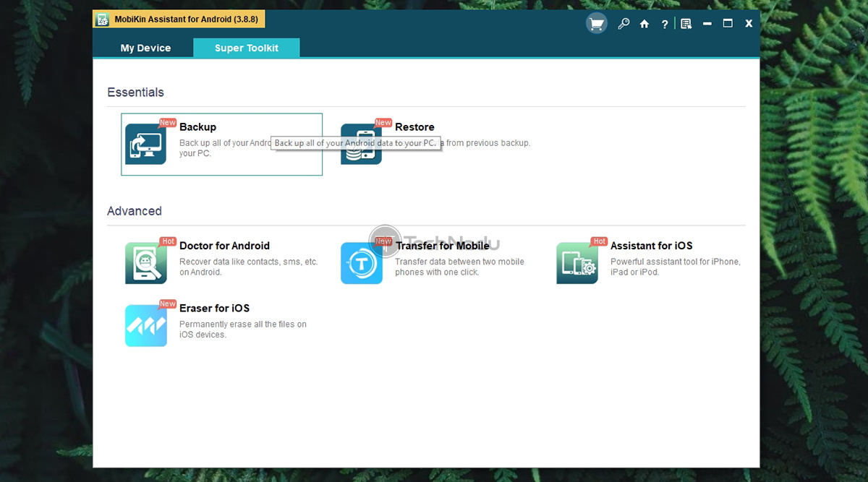Switch to My Device tab
Viewport: 868px width, 482px height.
coord(145,48)
